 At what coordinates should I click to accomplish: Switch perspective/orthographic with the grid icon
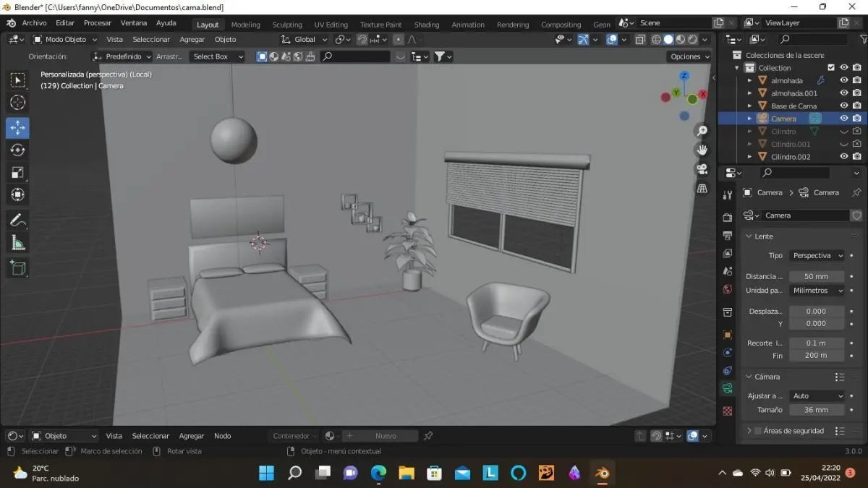(x=702, y=188)
